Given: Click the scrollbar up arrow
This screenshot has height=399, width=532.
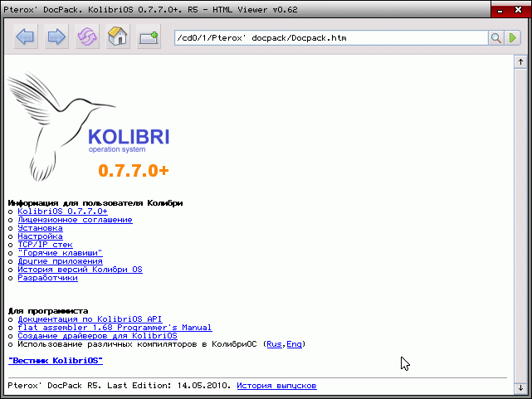Looking at the screenshot, I should pos(521,62).
